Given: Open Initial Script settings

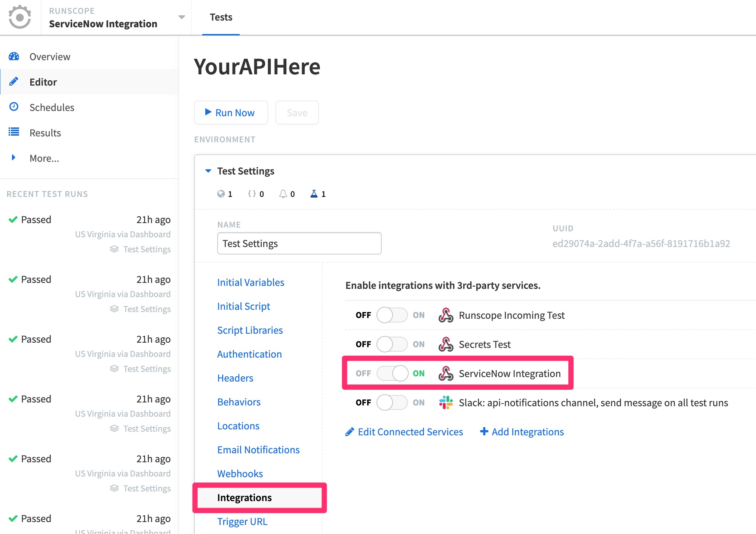Looking at the screenshot, I should pyautogui.click(x=244, y=306).
